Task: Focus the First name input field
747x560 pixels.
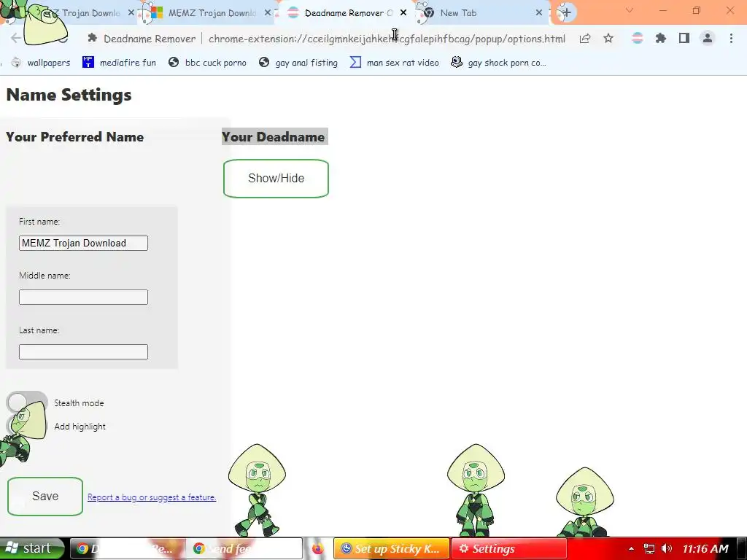Action: click(x=83, y=243)
